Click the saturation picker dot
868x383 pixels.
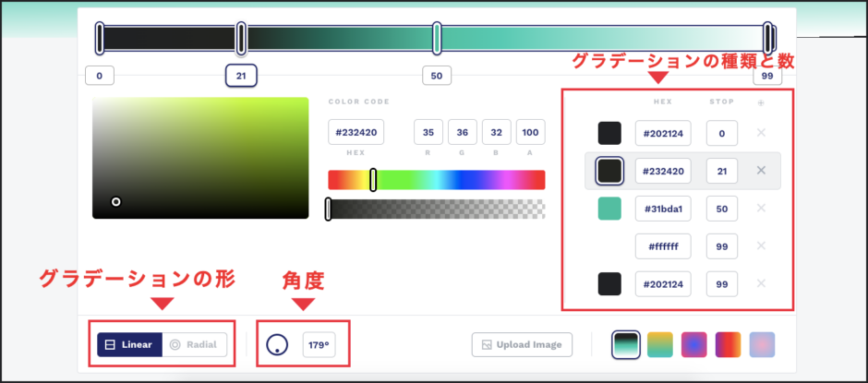115,202
